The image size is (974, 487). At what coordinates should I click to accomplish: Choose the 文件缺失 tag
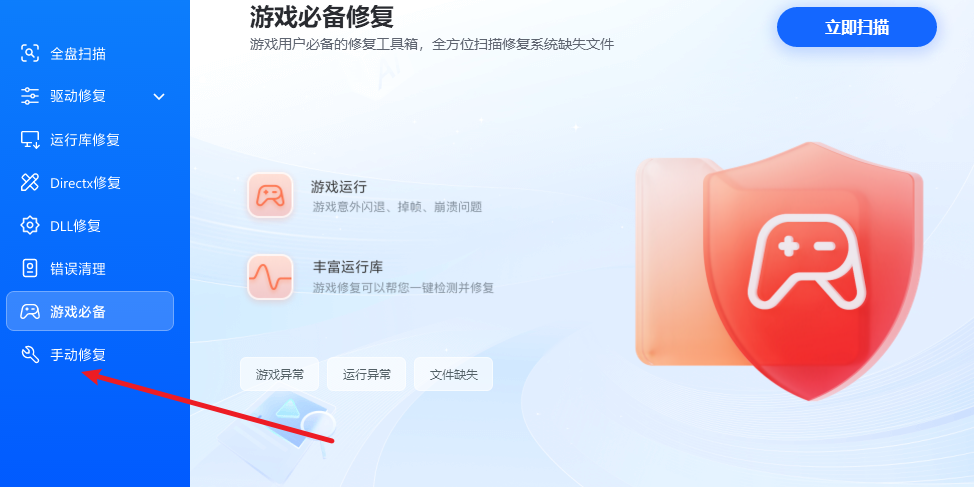(453, 375)
